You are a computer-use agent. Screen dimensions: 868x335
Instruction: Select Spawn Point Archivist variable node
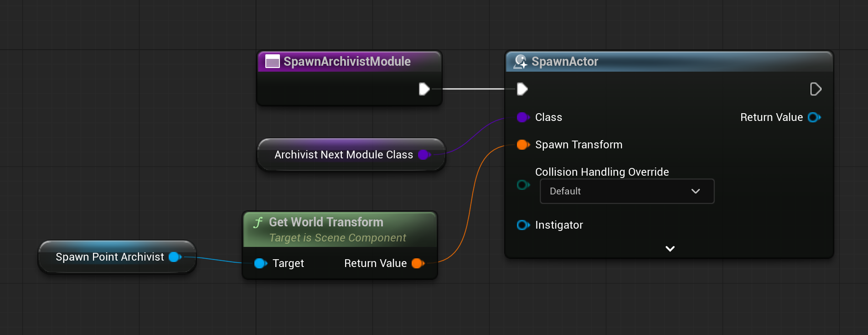pos(117,257)
